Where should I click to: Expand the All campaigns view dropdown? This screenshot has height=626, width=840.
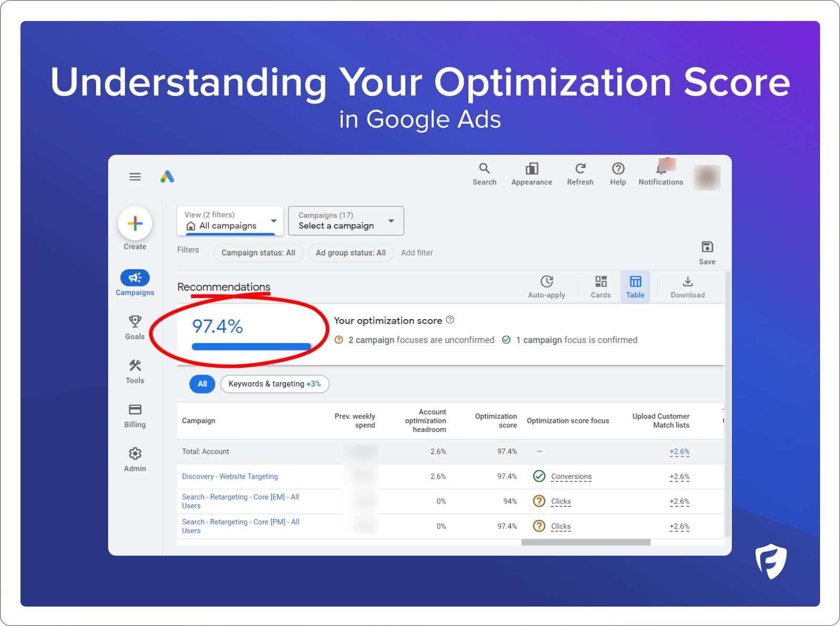point(230,220)
